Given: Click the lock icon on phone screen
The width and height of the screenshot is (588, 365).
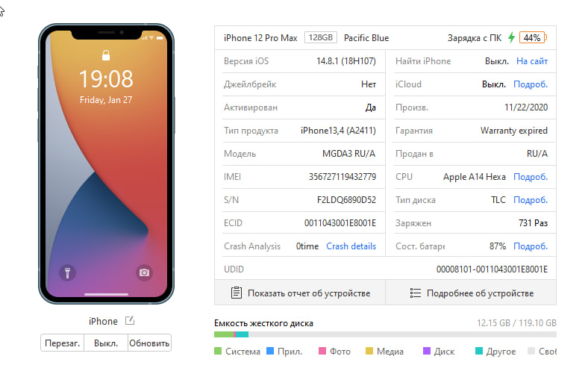Looking at the screenshot, I should click(x=106, y=55).
